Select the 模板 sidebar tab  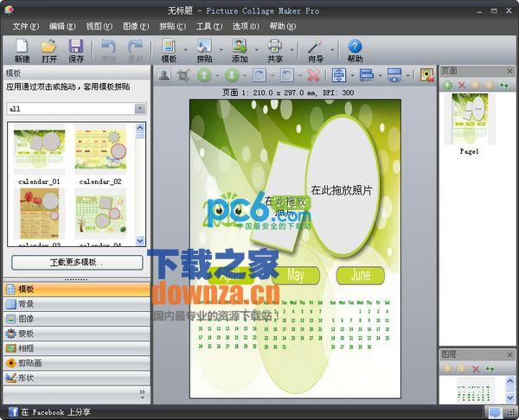[x=77, y=290]
